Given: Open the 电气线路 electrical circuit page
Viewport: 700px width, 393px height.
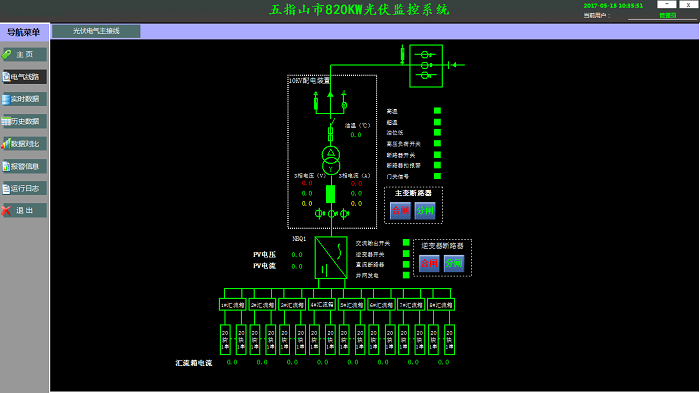Looking at the screenshot, I should [24, 77].
